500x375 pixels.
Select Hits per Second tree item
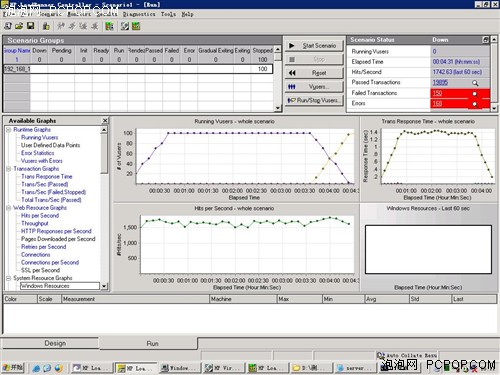click(x=40, y=216)
